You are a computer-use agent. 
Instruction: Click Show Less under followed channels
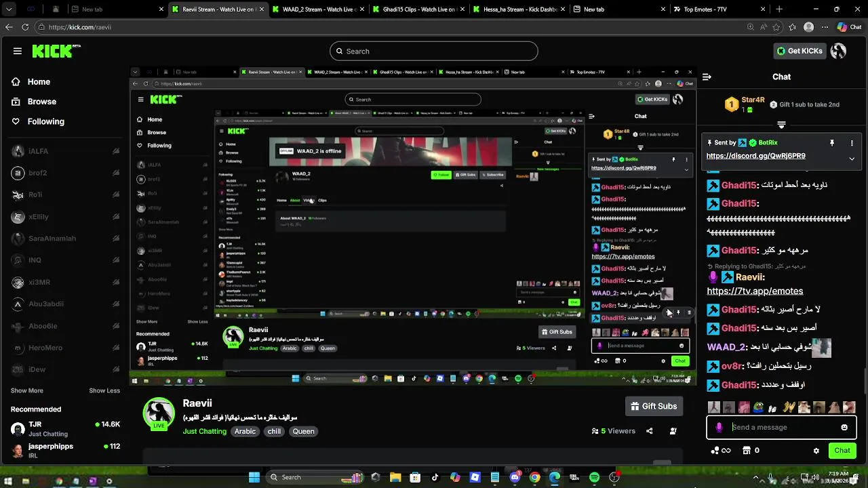104,390
